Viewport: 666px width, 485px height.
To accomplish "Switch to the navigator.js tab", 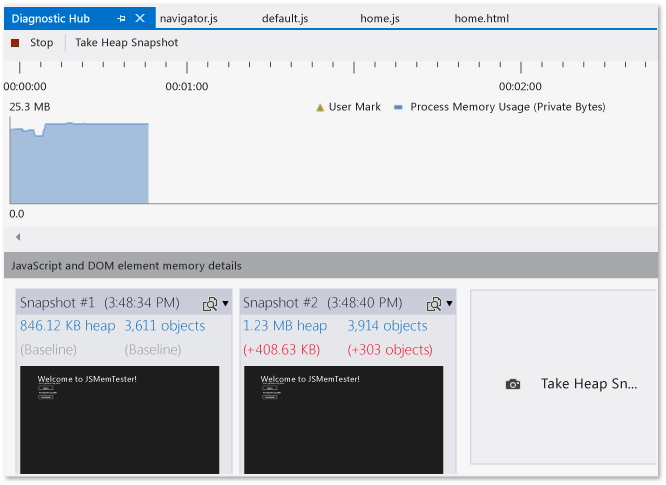I will point(189,19).
